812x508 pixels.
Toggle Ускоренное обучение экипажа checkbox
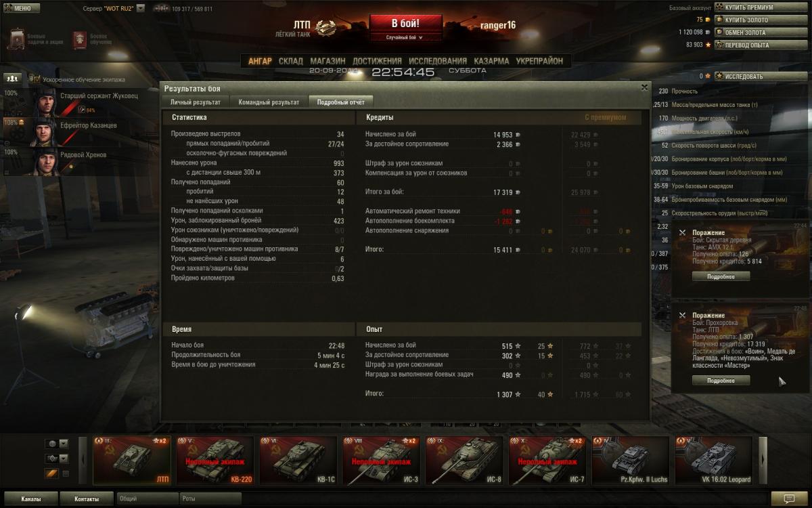point(35,79)
